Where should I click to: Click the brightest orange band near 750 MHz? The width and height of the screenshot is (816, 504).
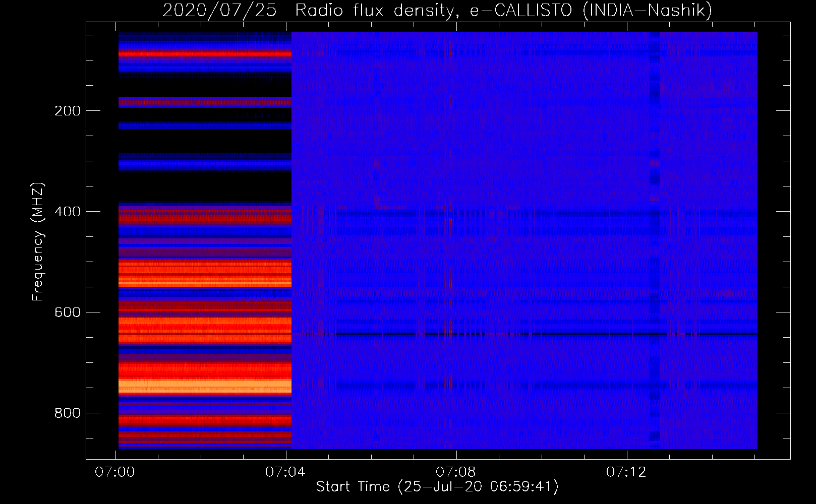[205, 386]
